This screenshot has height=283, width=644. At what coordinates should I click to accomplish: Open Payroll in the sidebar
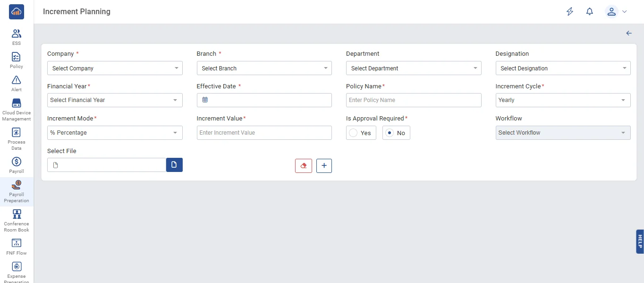pos(17,165)
